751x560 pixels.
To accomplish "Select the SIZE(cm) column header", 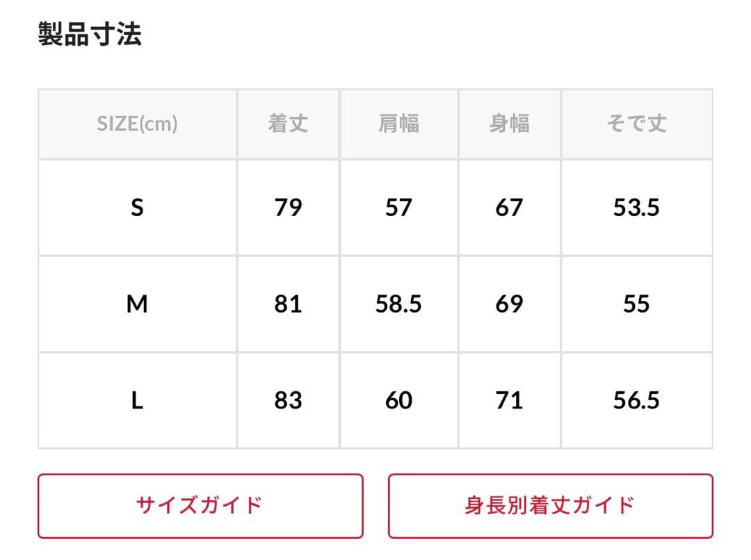I will [x=138, y=124].
